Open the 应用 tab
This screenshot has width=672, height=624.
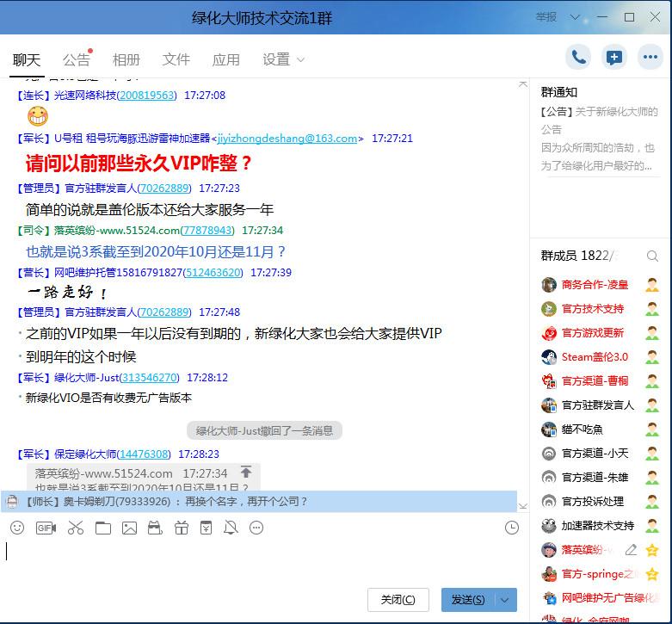[x=225, y=60]
